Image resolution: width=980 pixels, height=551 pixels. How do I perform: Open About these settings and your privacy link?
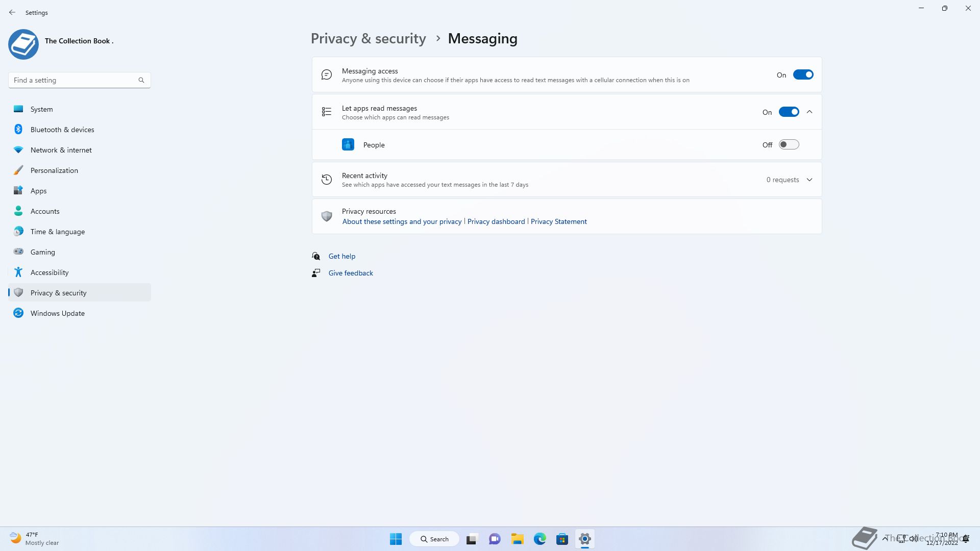pos(402,221)
